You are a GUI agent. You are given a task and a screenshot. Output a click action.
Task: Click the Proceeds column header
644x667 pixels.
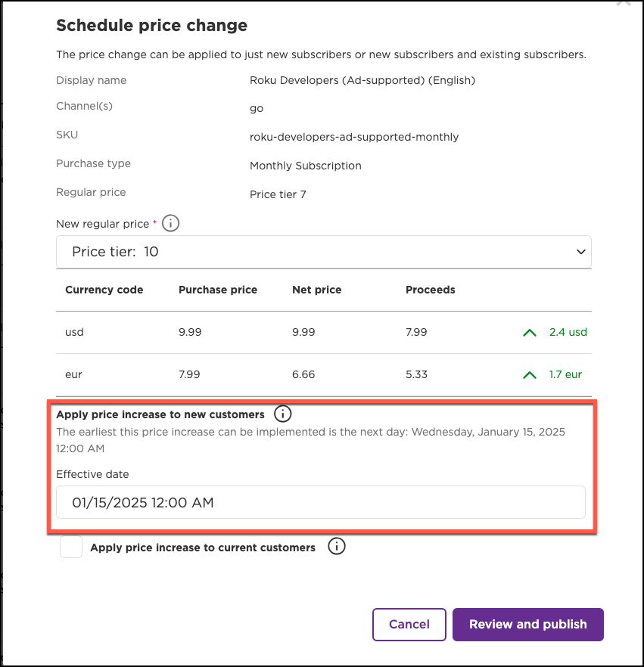coord(430,290)
